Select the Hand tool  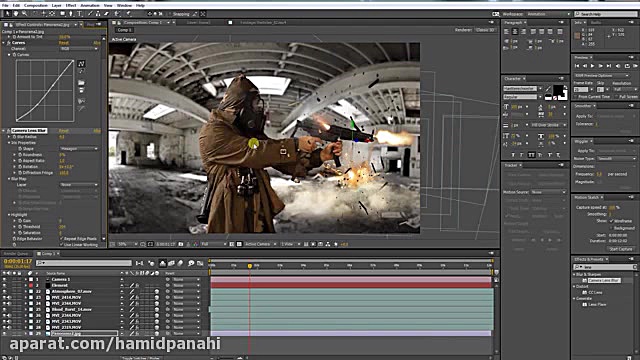[16, 14]
